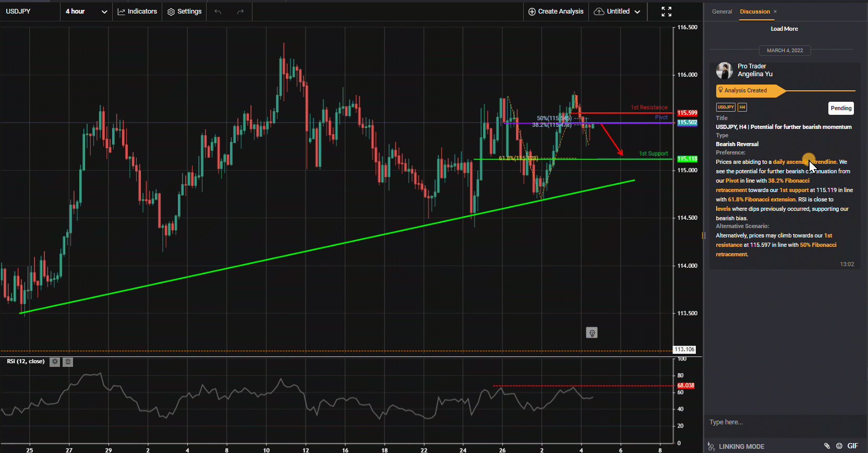Click Create Analysis button
868x453 pixels.
(556, 11)
